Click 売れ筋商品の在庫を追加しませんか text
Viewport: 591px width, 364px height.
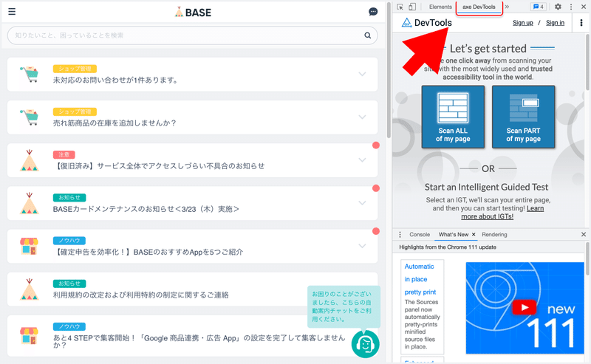tap(115, 123)
